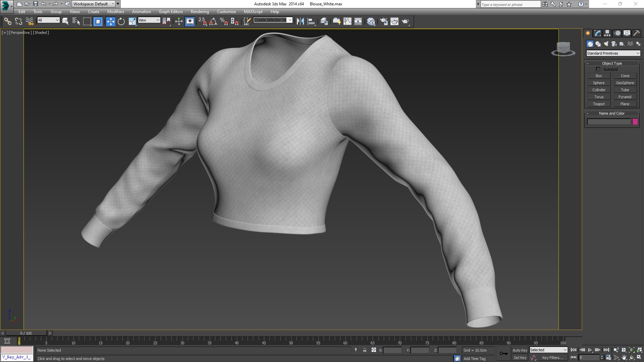
Task: Select the Space Warps category icon
Action: click(630, 44)
